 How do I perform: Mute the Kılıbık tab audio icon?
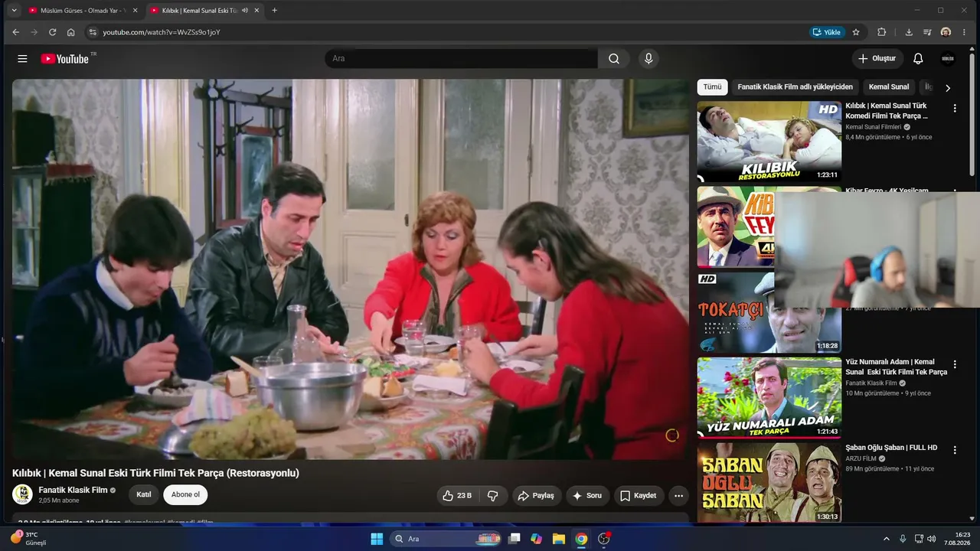click(244, 11)
